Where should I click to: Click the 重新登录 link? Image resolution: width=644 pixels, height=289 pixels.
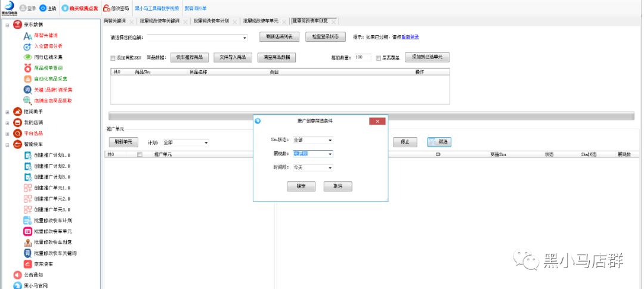pos(410,37)
